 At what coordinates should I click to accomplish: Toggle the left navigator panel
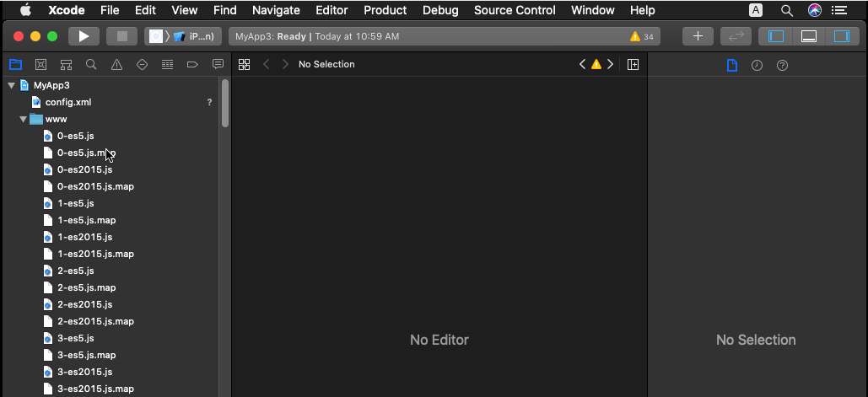[776, 36]
